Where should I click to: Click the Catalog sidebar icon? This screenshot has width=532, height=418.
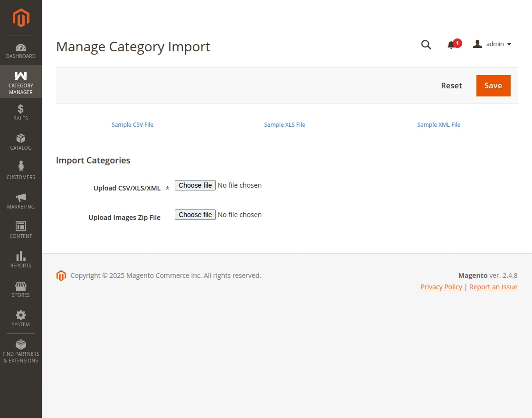pos(20,142)
